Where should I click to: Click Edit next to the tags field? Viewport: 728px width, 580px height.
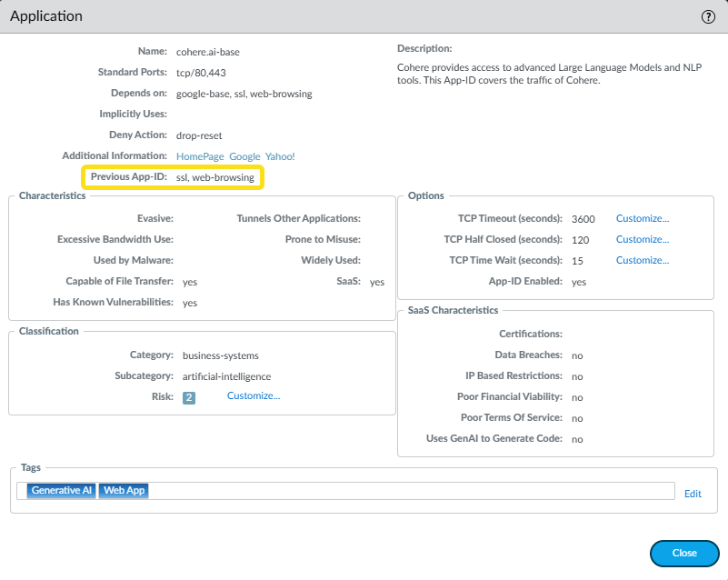pos(693,494)
